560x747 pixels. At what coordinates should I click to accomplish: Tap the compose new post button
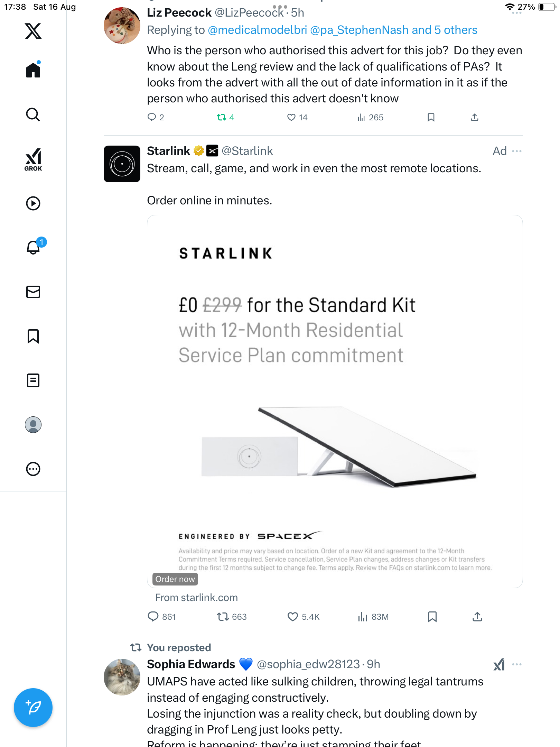pos(33,708)
